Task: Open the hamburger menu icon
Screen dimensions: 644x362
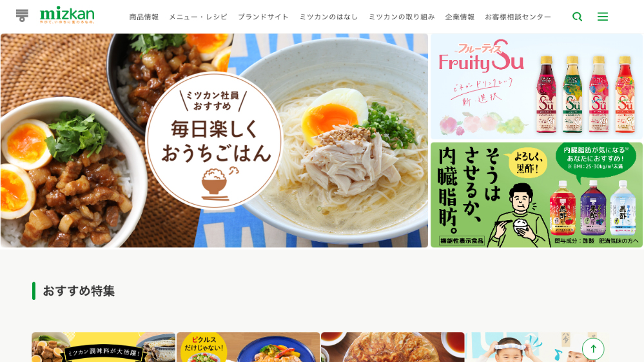Action: click(x=603, y=16)
